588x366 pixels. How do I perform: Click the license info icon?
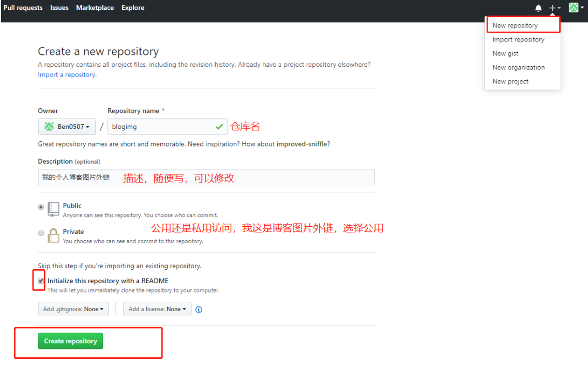199,310
